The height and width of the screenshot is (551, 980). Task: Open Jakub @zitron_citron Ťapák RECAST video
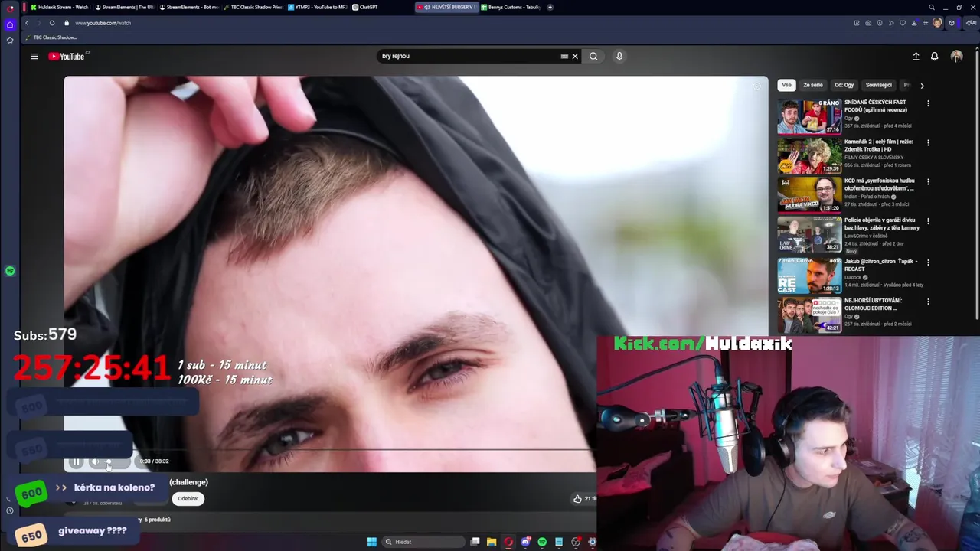click(880, 265)
